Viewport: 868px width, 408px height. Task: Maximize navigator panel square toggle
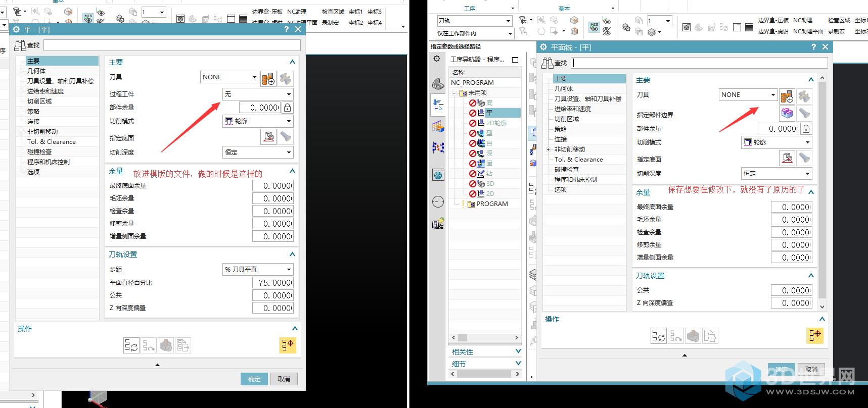click(x=515, y=60)
